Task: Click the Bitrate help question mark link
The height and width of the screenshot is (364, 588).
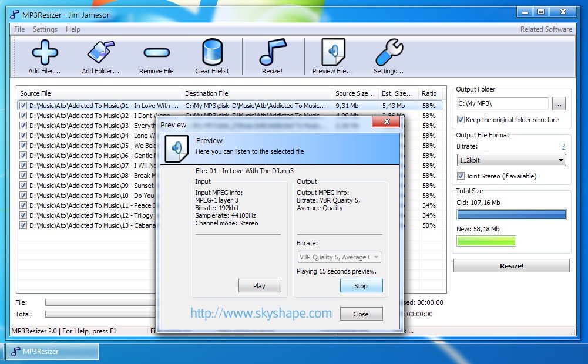Action: (x=563, y=147)
